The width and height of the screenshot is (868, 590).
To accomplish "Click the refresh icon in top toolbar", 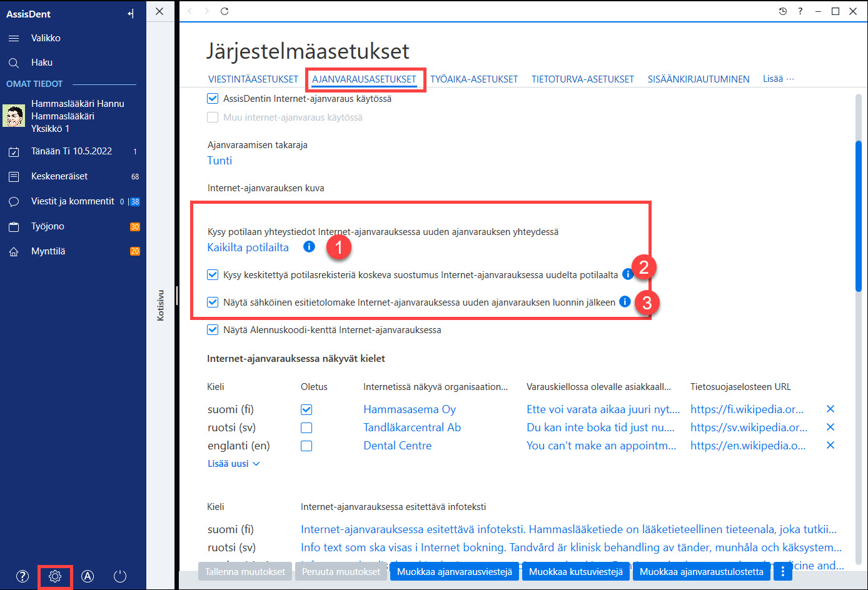I will coord(225,11).
